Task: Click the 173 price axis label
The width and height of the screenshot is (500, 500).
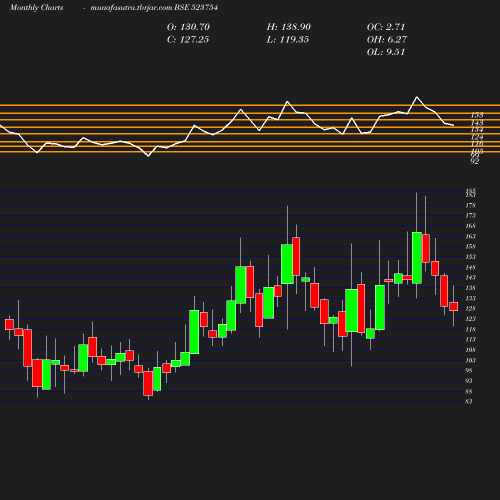Action: click(x=470, y=216)
